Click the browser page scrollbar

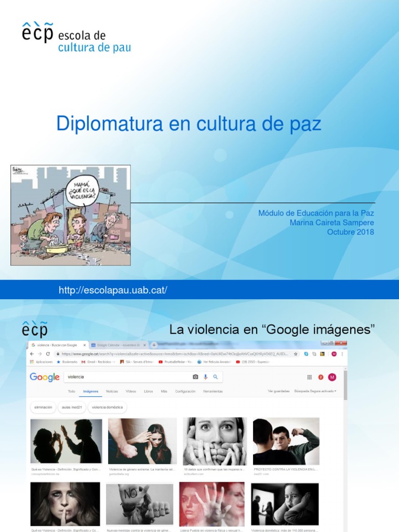pos(345,385)
